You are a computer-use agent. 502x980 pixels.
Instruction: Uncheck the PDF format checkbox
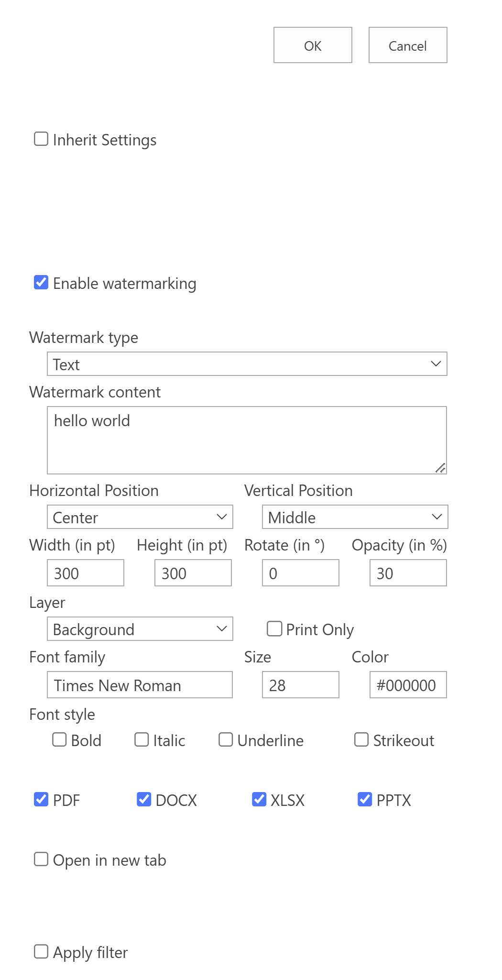(41, 799)
